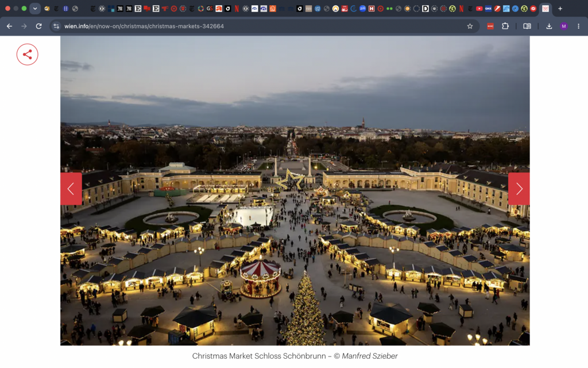Image resolution: width=588 pixels, height=368 pixels.
Task: Switch to the blue dotted grid favicon tab
Action: (x=65, y=8)
